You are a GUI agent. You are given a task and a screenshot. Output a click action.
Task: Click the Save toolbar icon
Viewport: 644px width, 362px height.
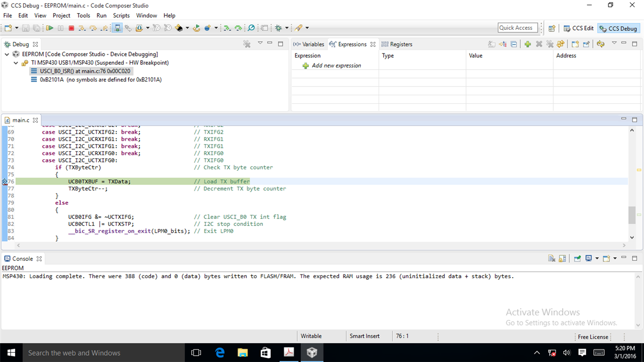[25, 28]
